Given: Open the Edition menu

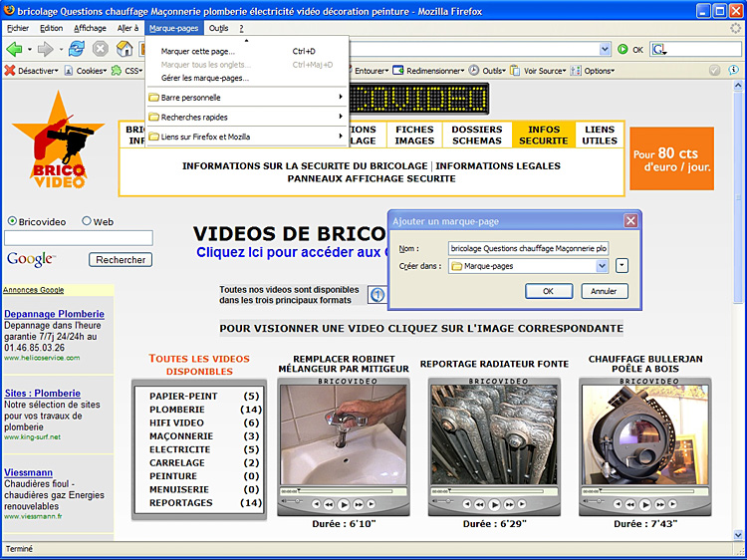Looking at the screenshot, I should tap(51, 28).
